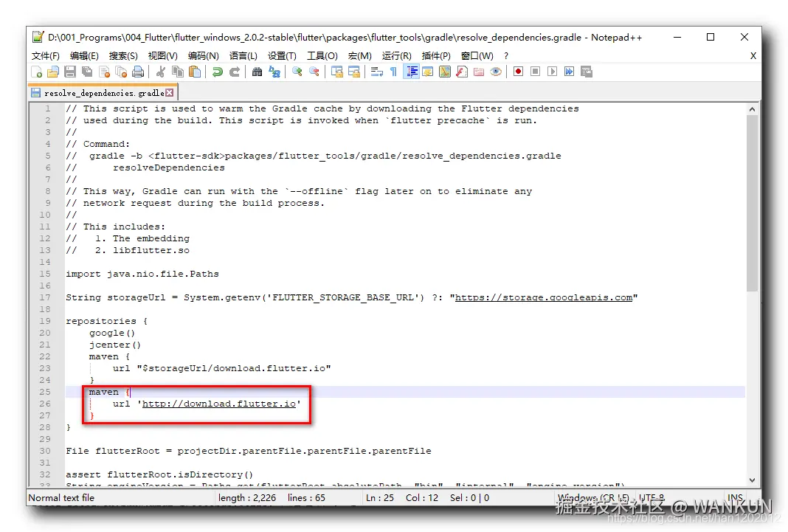The image size is (788, 532).
Task: Open Function List panel icon
Action: click(x=462, y=72)
